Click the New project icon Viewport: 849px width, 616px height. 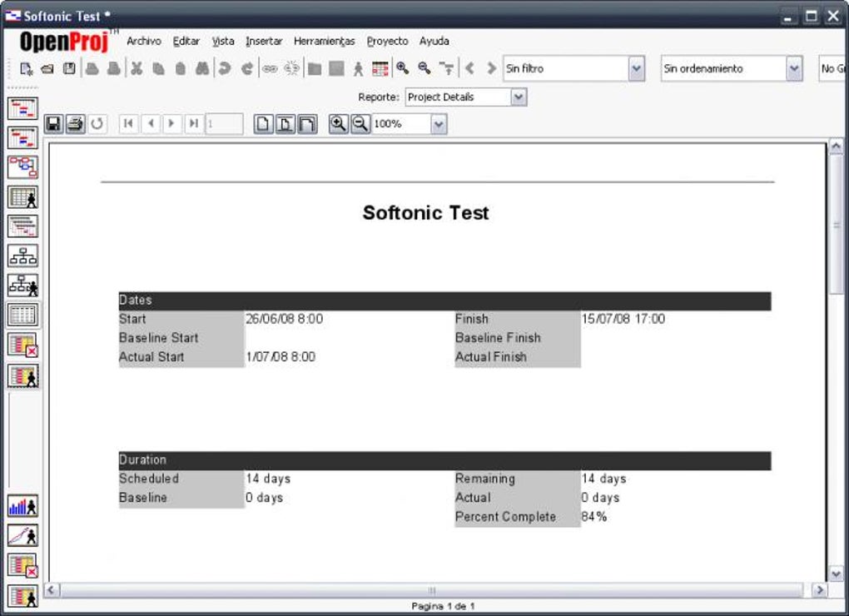click(x=26, y=69)
